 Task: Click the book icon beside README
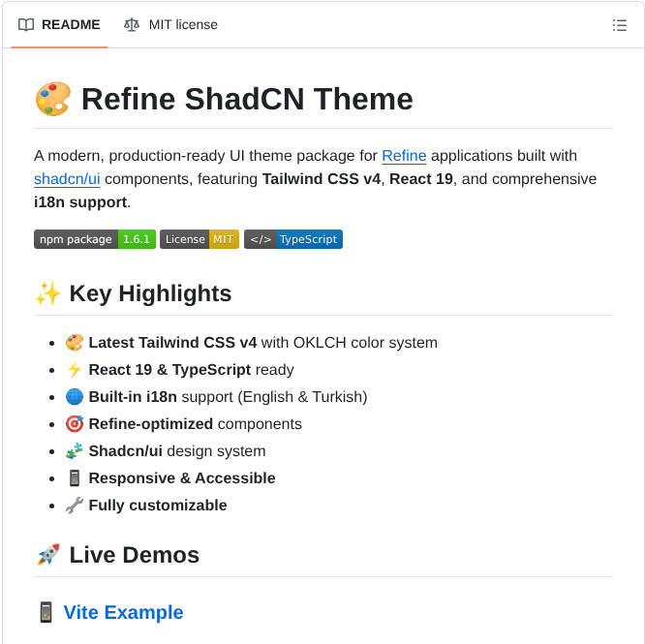pos(26,25)
